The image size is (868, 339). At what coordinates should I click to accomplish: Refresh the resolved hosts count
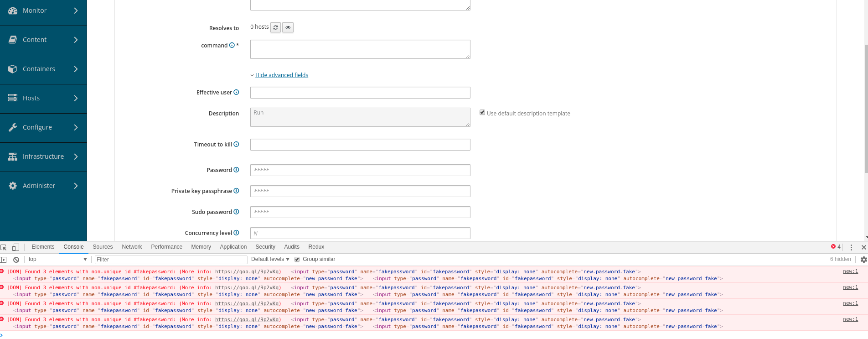[x=275, y=27]
